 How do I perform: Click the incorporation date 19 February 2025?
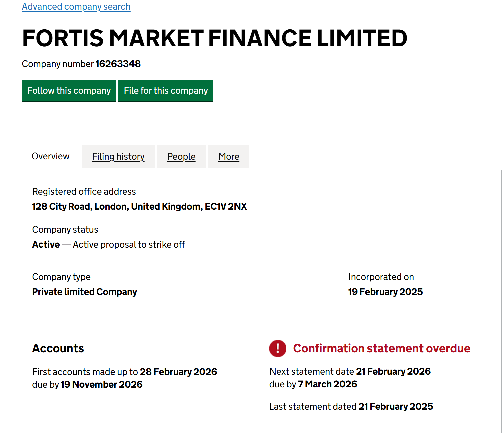[x=385, y=292]
